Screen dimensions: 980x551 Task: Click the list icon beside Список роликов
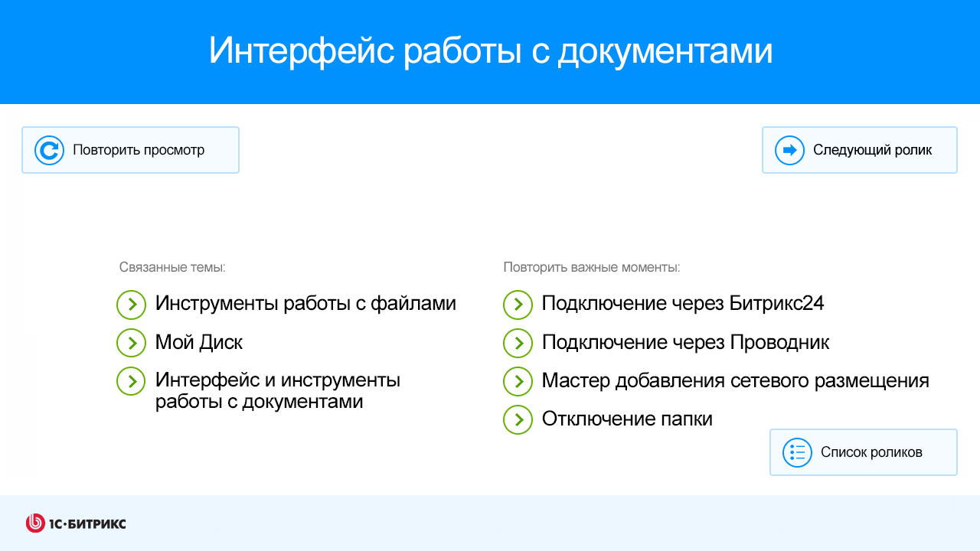tap(797, 452)
